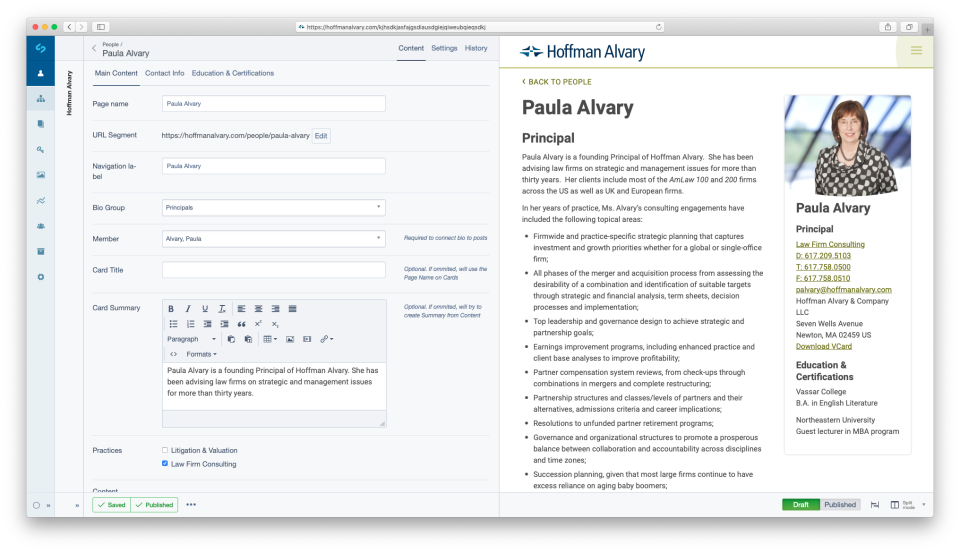Open the archive icon in sidebar

[x=40, y=252]
